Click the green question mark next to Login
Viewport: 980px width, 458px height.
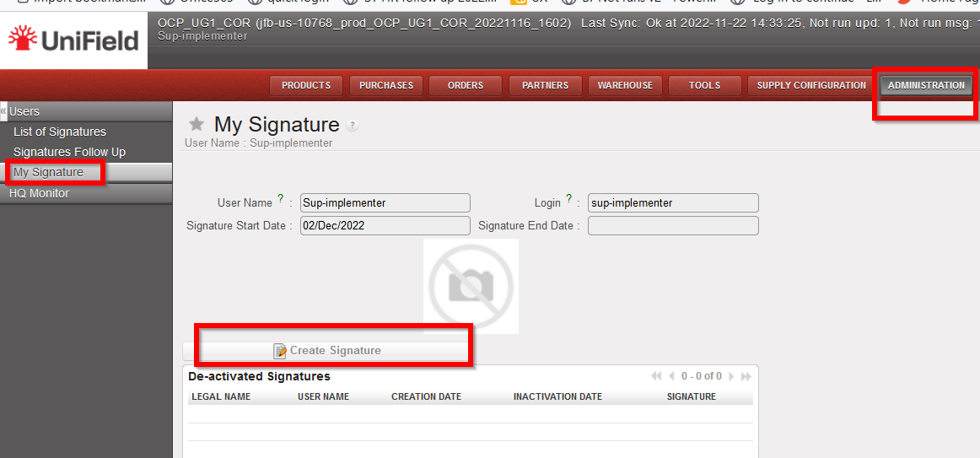[x=568, y=199]
